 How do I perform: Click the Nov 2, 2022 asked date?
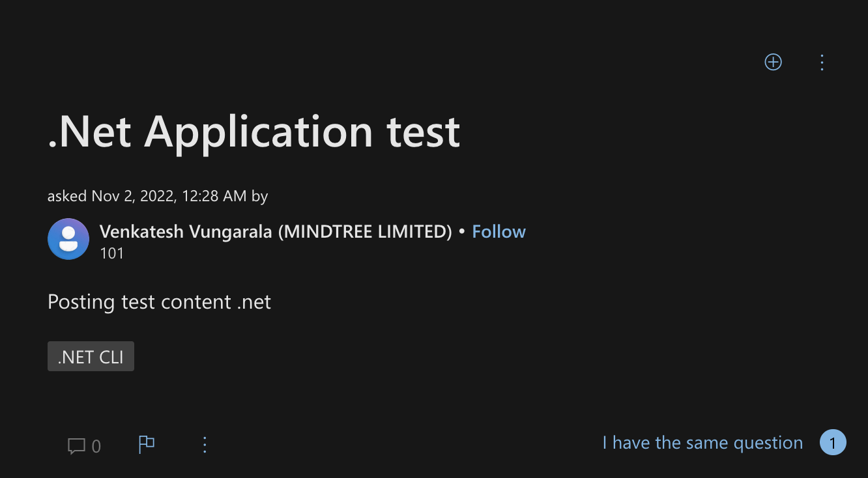tap(132, 196)
